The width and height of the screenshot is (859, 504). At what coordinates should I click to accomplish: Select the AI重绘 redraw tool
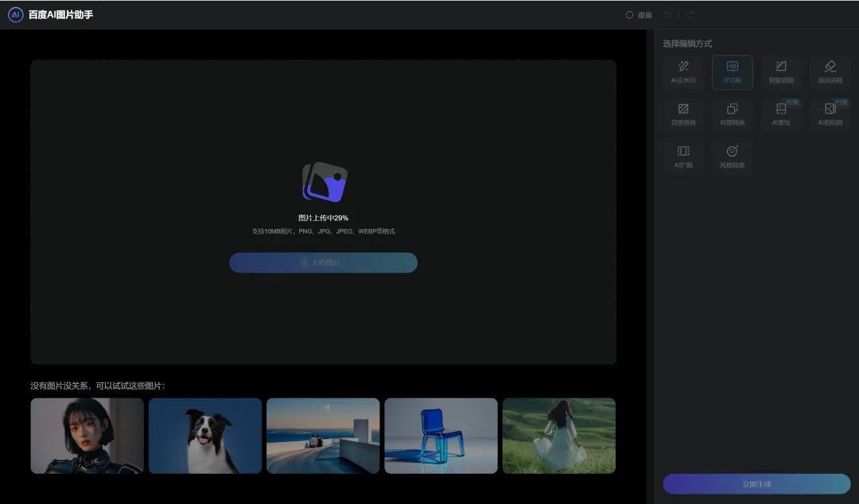pos(781,114)
